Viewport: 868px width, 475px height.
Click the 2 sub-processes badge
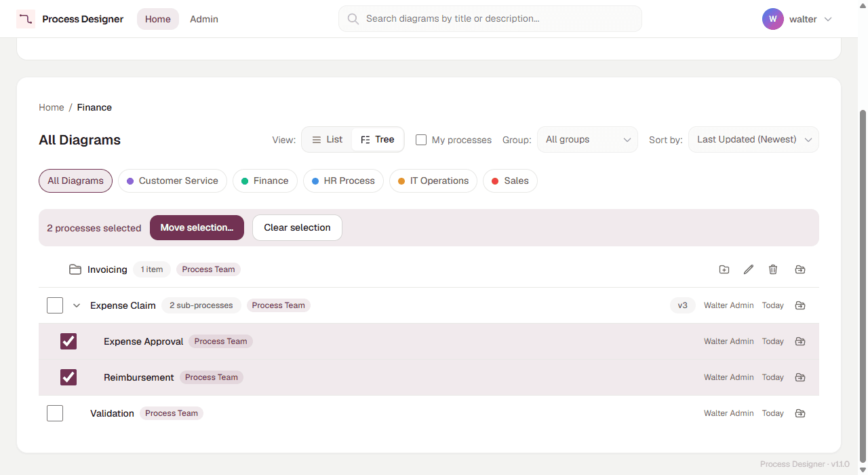click(201, 305)
